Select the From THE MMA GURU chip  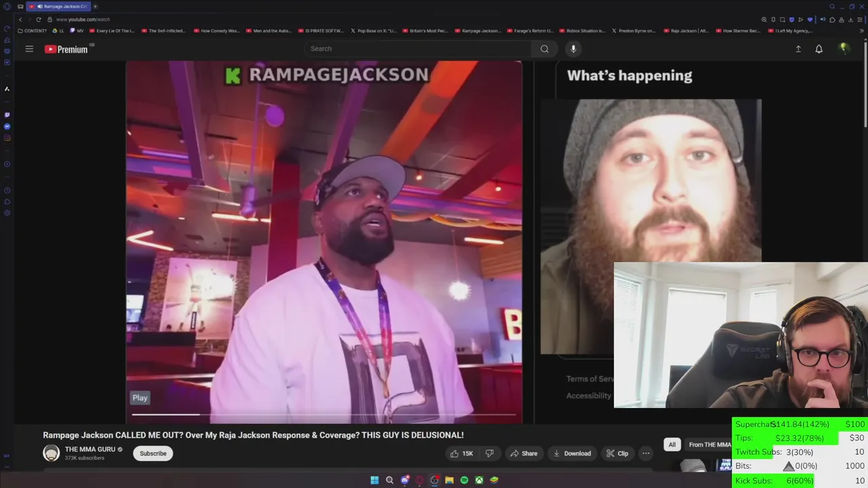(x=709, y=445)
